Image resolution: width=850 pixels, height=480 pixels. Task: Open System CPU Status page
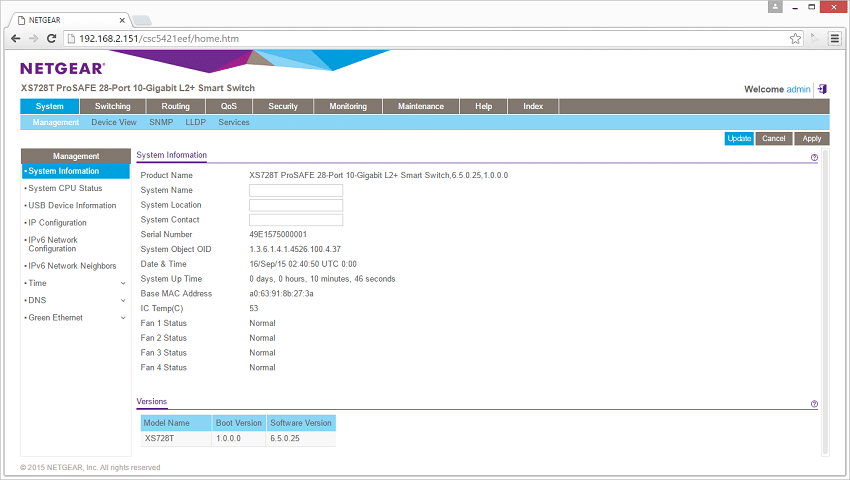coord(65,188)
